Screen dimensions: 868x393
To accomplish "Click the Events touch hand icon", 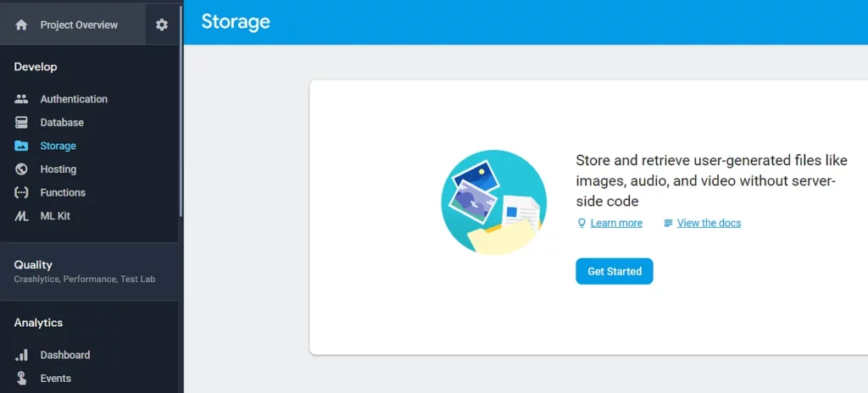I will pos(21,378).
